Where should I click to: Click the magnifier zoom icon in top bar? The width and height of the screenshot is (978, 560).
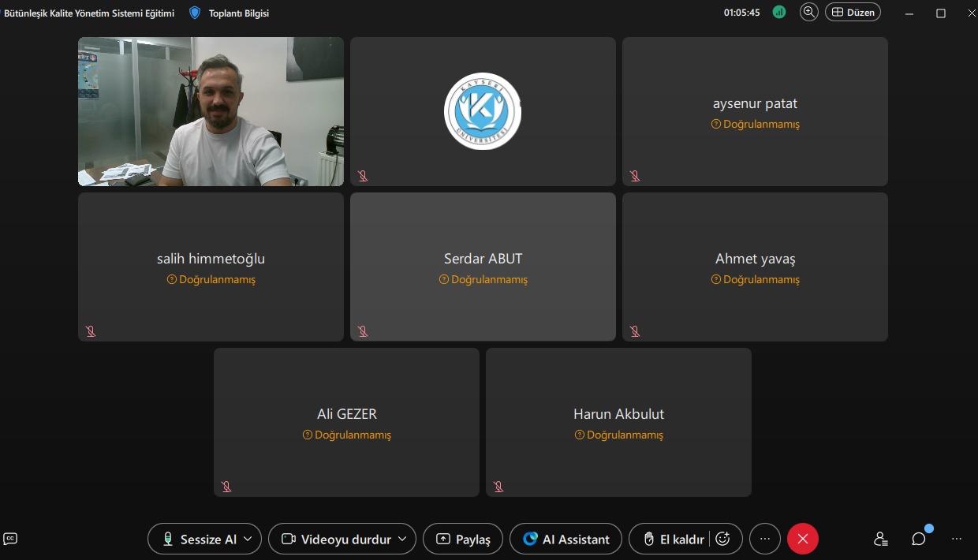808,12
